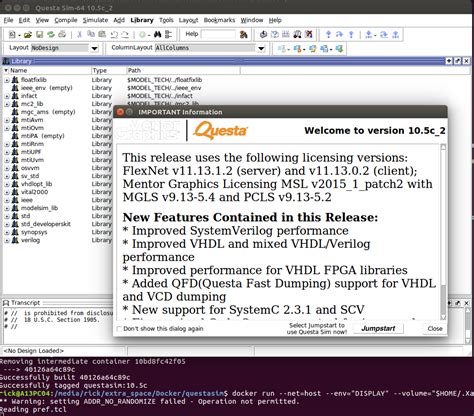The image size is (474, 416).
Task: Expand the osvvm library node
Action: click(7, 168)
